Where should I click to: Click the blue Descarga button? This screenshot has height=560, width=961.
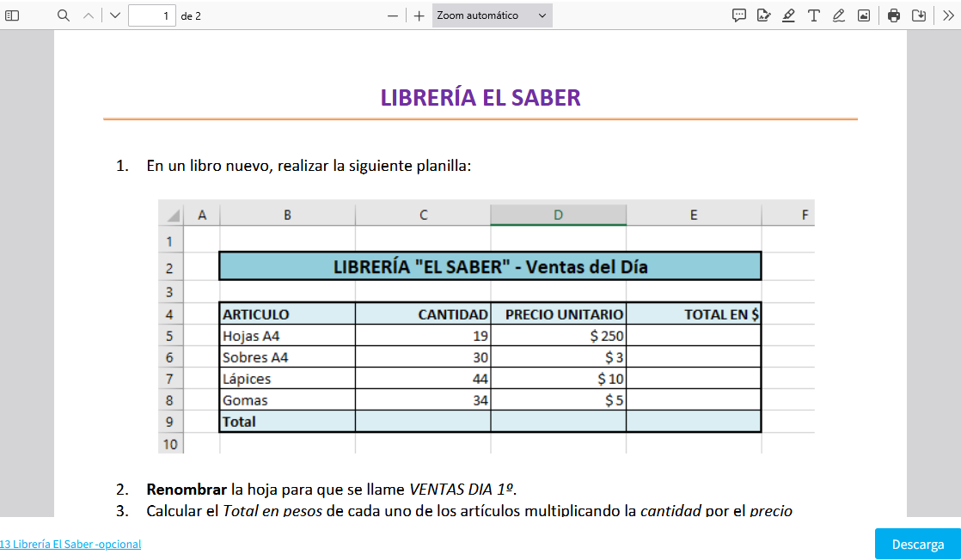point(917,545)
